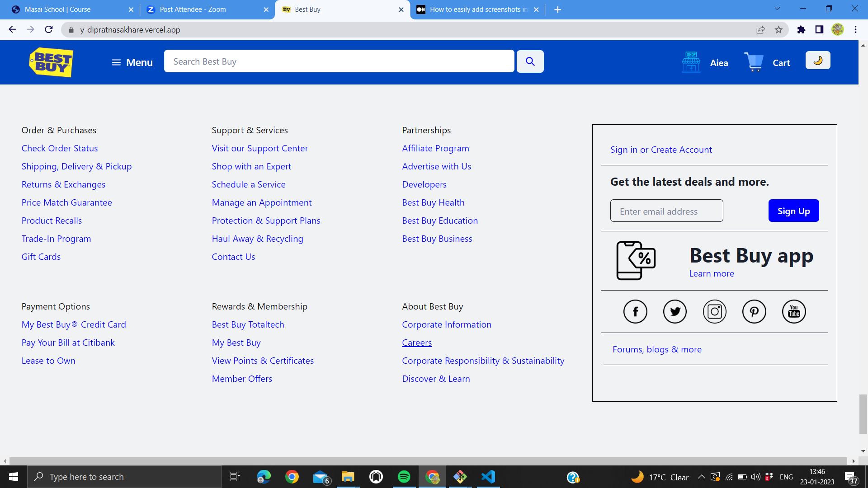Click the magnifier search button

pyautogui.click(x=530, y=61)
